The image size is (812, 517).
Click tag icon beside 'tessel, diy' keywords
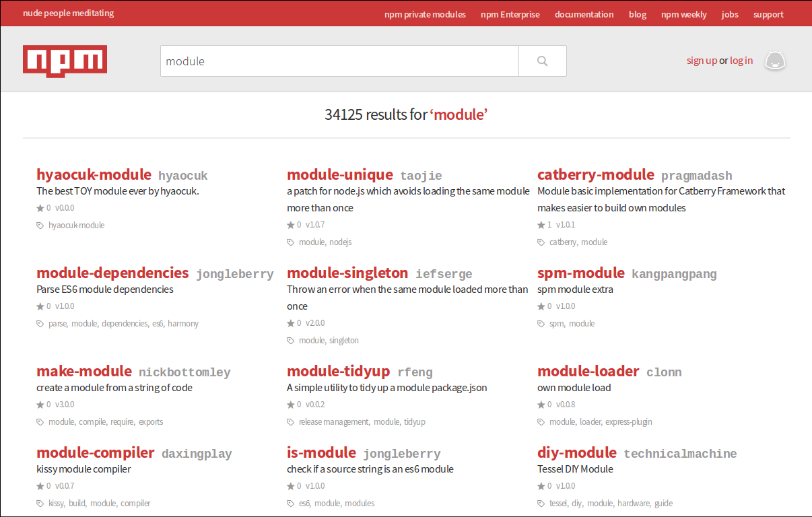click(541, 504)
